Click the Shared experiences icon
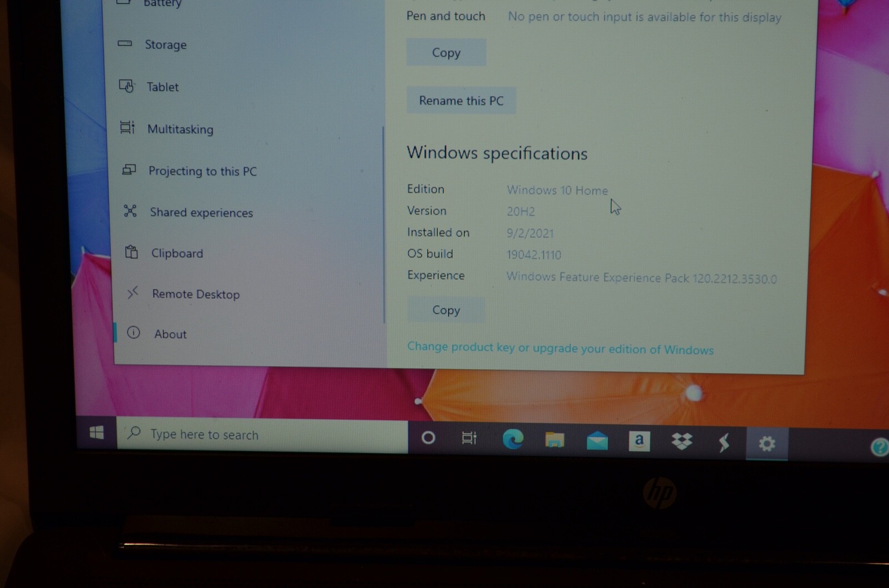The width and height of the screenshot is (889, 588). coord(130,210)
